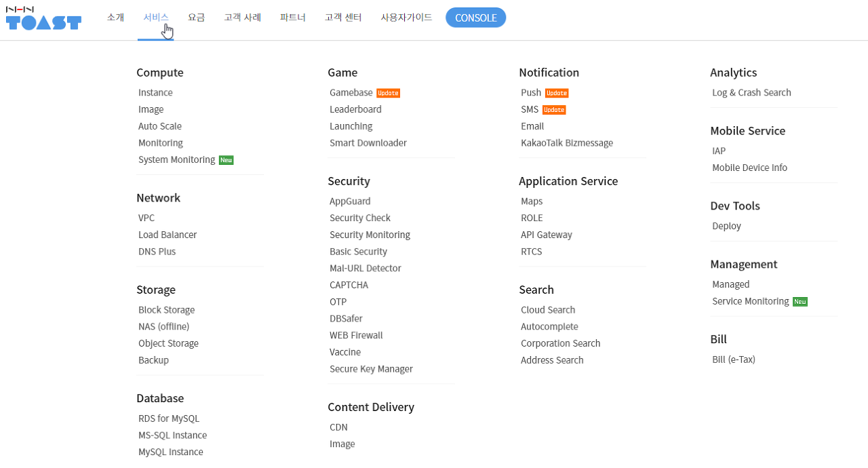Open Auto Scale service
Image resolution: width=868 pixels, height=468 pixels.
160,126
